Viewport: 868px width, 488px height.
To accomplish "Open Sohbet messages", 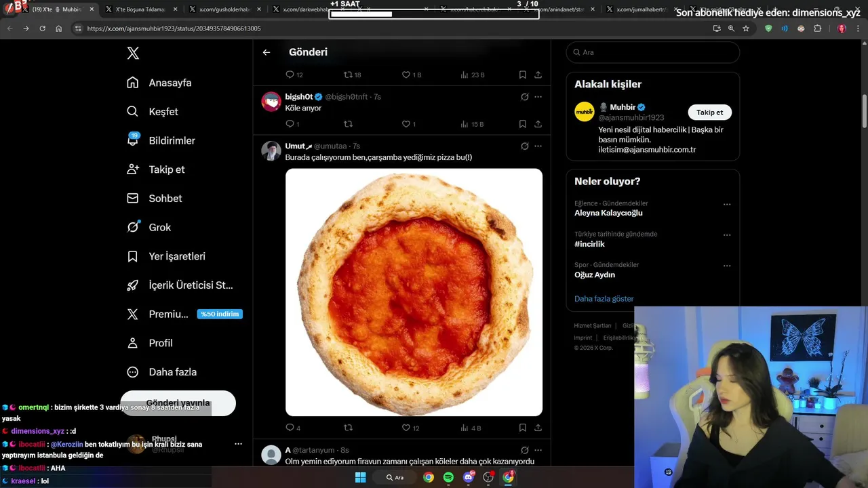I will point(155,199).
